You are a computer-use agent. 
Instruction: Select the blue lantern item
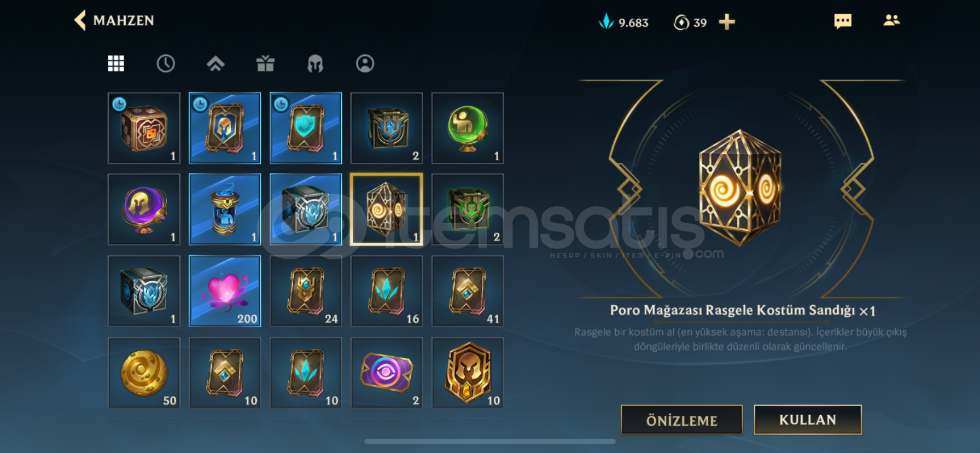click(225, 210)
